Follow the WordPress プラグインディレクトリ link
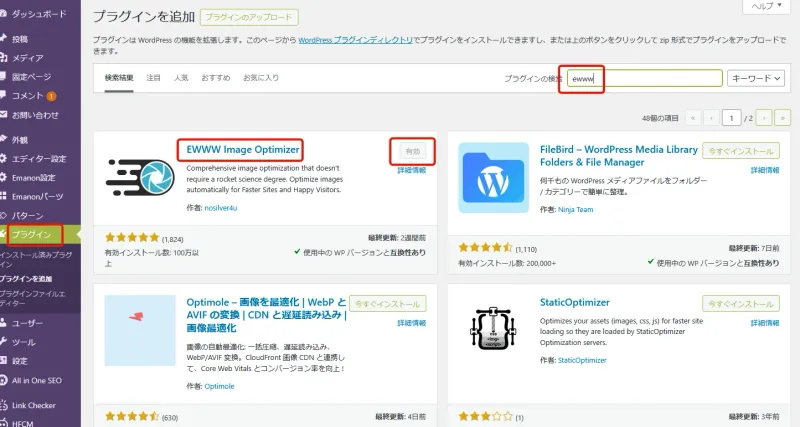This screenshot has width=800, height=427. point(355,40)
